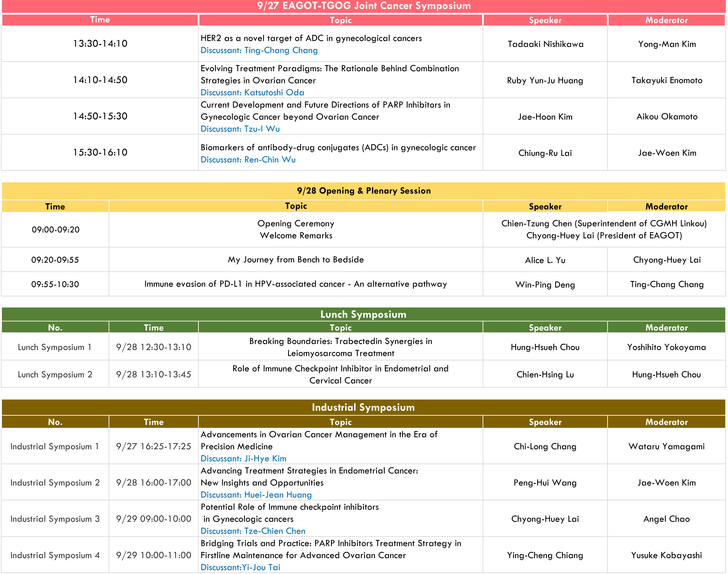Select the time cell '13:30-14:10'
Screen dimensions: 728x574
pyautogui.click(x=100, y=44)
